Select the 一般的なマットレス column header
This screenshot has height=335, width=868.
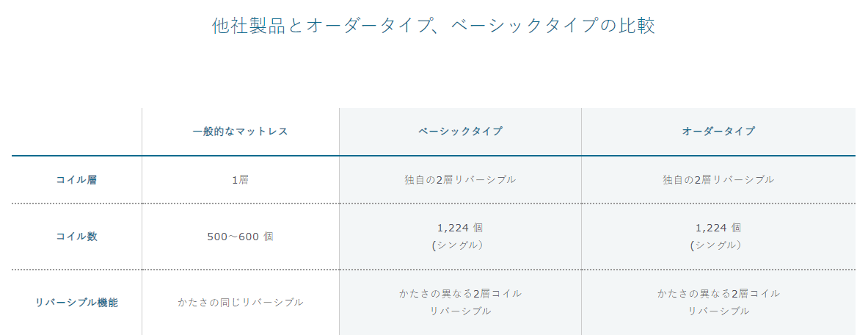[x=240, y=132]
